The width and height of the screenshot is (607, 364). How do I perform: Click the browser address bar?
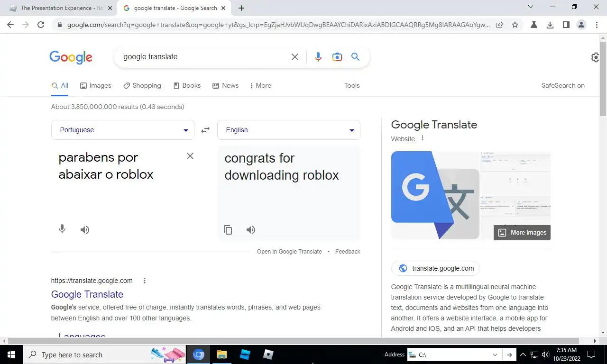click(279, 25)
